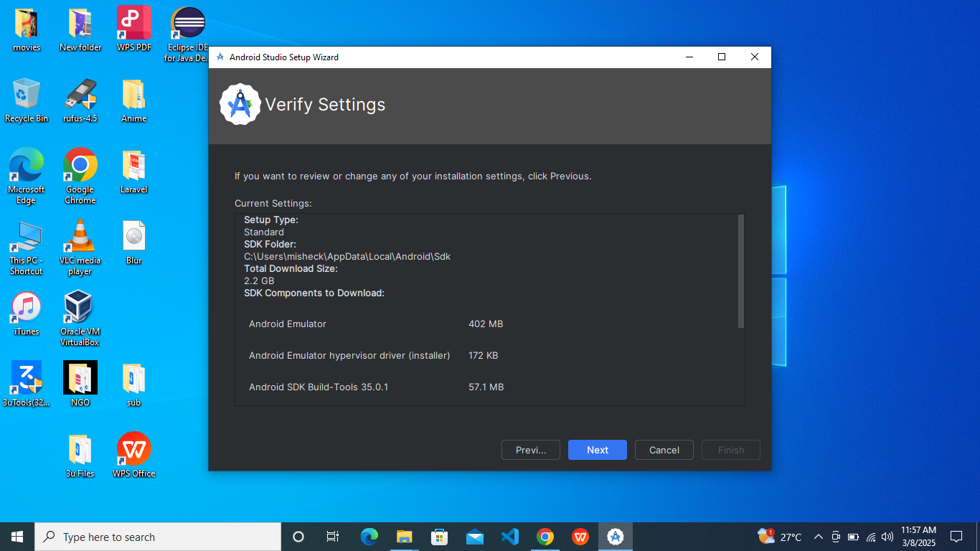Open the weather widget showing 27°C
Image resolution: width=980 pixels, height=551 pixels.
coord(780,537)
